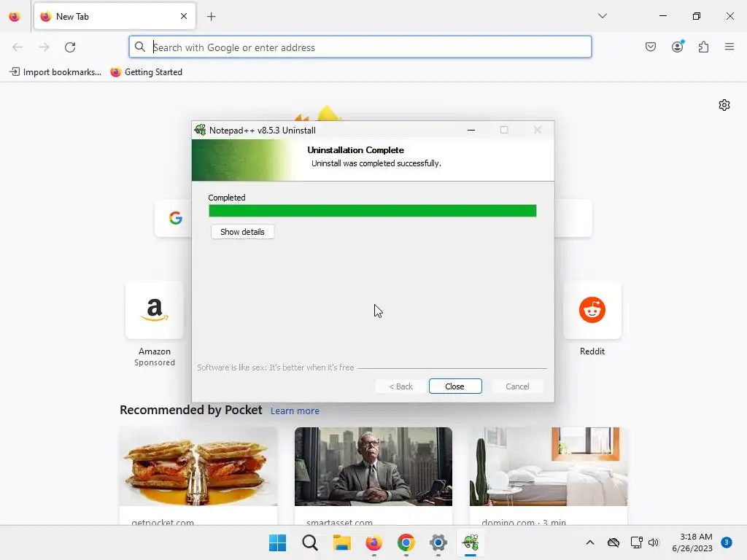Open the Getting Started bookmark
747x560 pixels.
[x=146, y=72]
